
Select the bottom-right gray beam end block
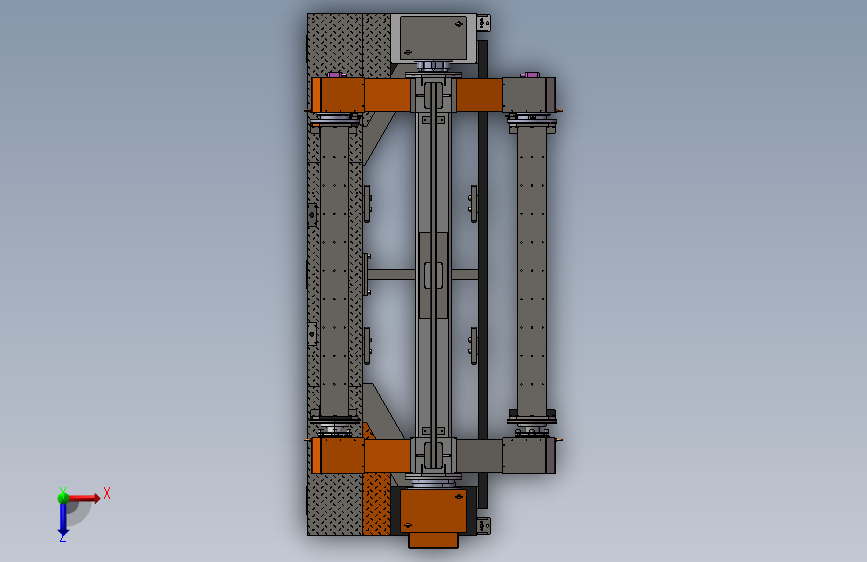[529, 455]
